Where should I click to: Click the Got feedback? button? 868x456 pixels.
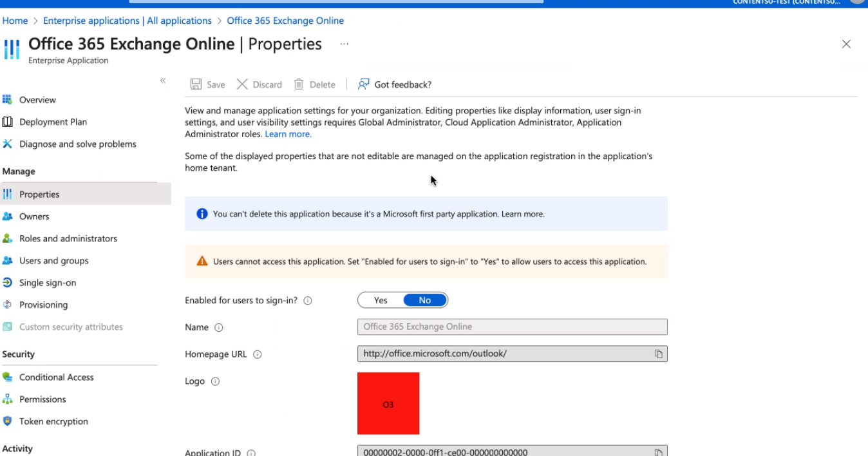tap(395, 84)
